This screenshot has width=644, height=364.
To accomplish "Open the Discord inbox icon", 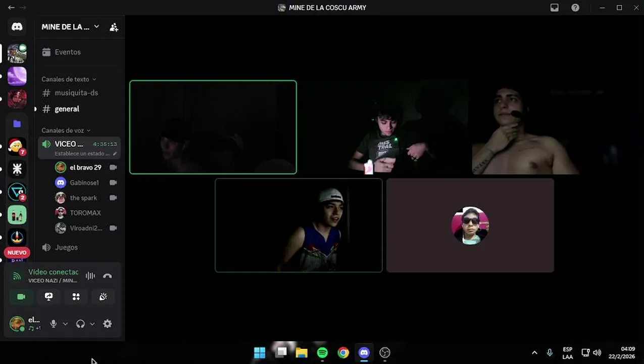I will (x=555, y=8).
